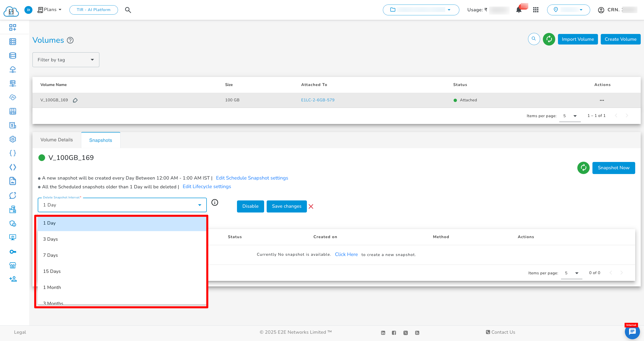Open the Plans dropdown menu
Screen dimensions: 644x341
pyautogui.click(x=50, y=10)
